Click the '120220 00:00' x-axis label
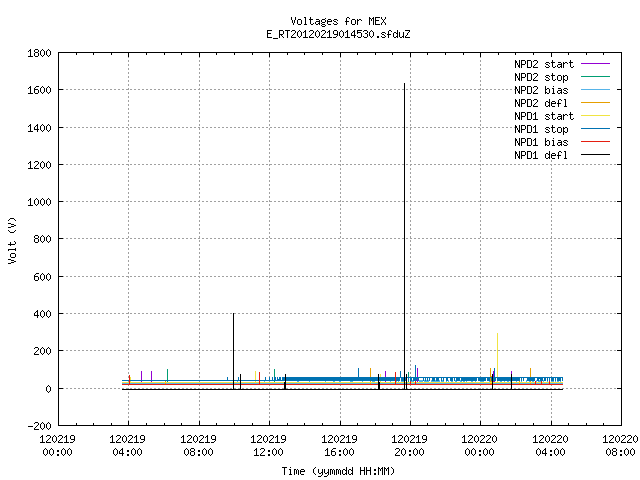640x480 pixels. [480, 446]
